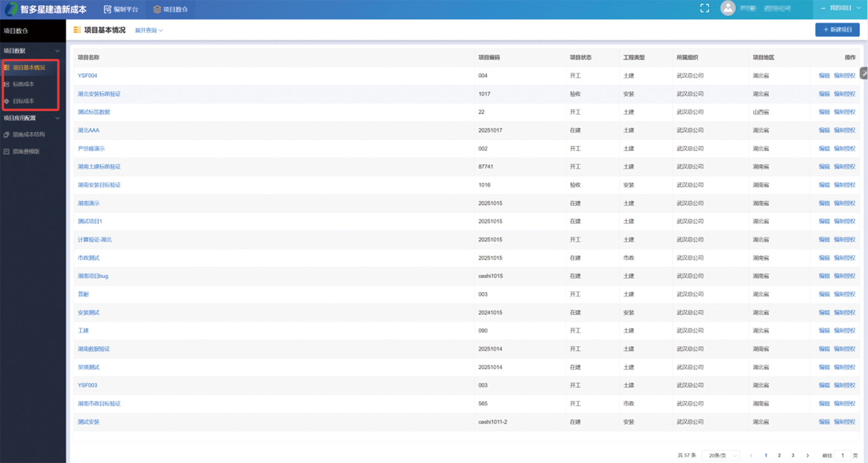868x463 pixels.
Task: Click the user avatar icon
Action: click(727, 8)
